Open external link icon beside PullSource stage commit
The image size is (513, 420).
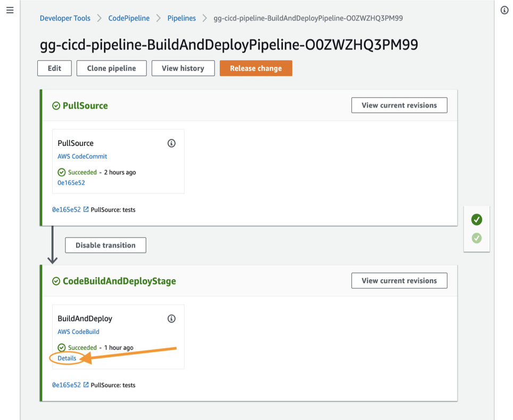click(86, 209)
